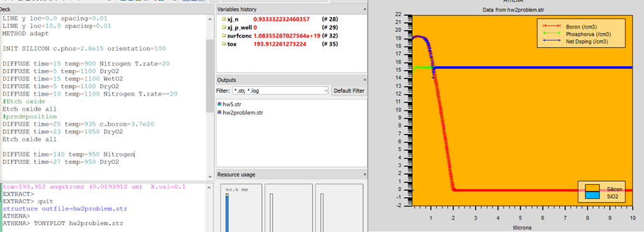
Task: Click the Variables history panel title
Action: (x=237, y=9)
